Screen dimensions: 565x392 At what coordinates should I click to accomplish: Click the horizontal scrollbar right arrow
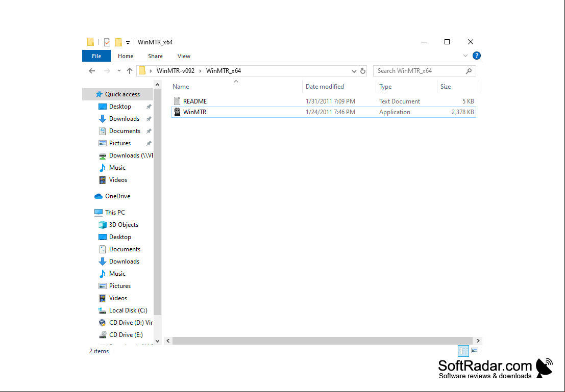(478, 341)
